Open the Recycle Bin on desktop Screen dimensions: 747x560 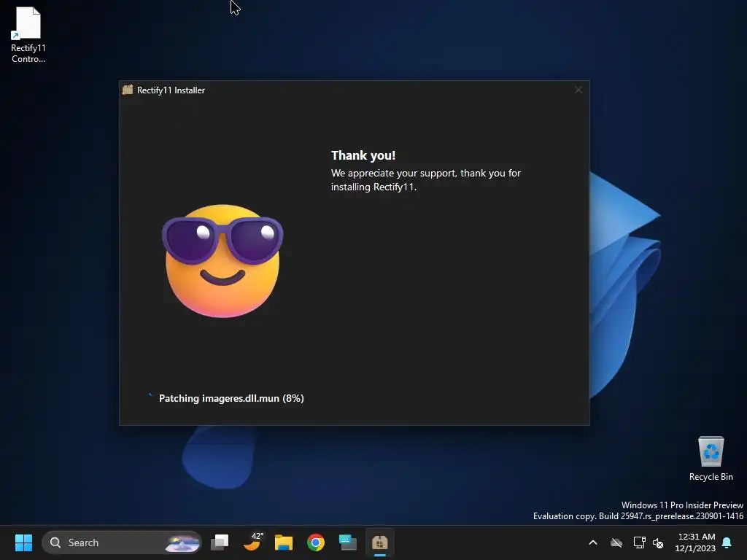click(x=711, y=459)
